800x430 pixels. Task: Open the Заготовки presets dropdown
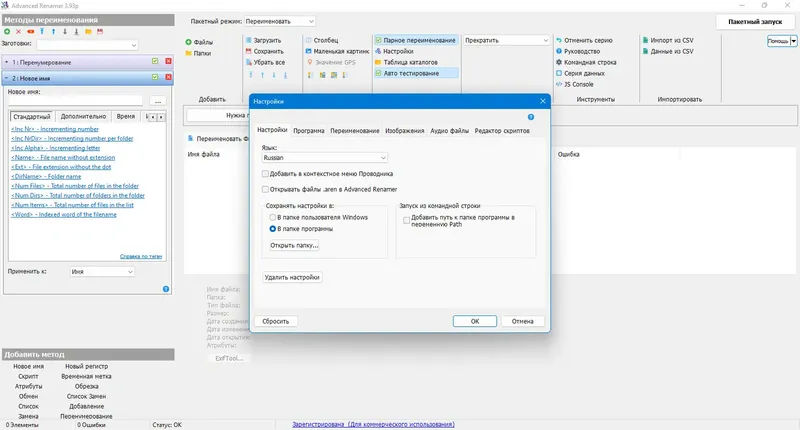pos(87,45)
